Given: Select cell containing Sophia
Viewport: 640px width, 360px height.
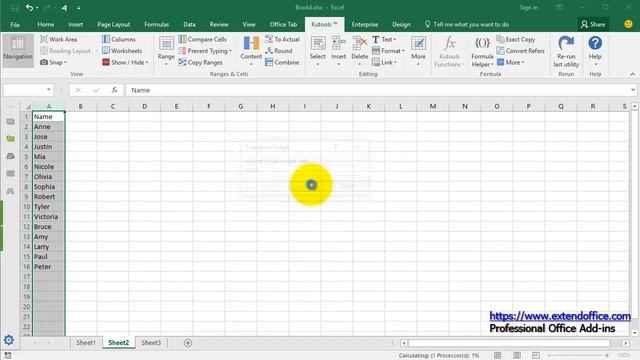Looking at the screenshot, I should click(49, 187).
